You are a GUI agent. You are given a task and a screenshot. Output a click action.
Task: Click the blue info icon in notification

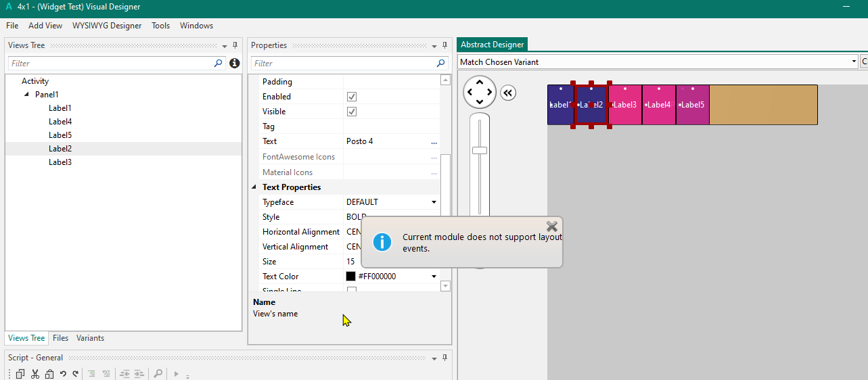pos(382,242)
